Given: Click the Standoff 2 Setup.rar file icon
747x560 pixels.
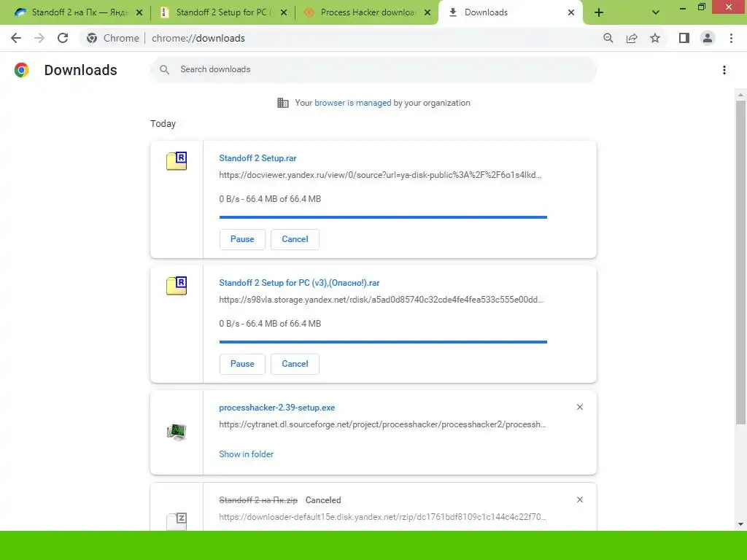Looking at the screenshot, I should coord(177,160).
